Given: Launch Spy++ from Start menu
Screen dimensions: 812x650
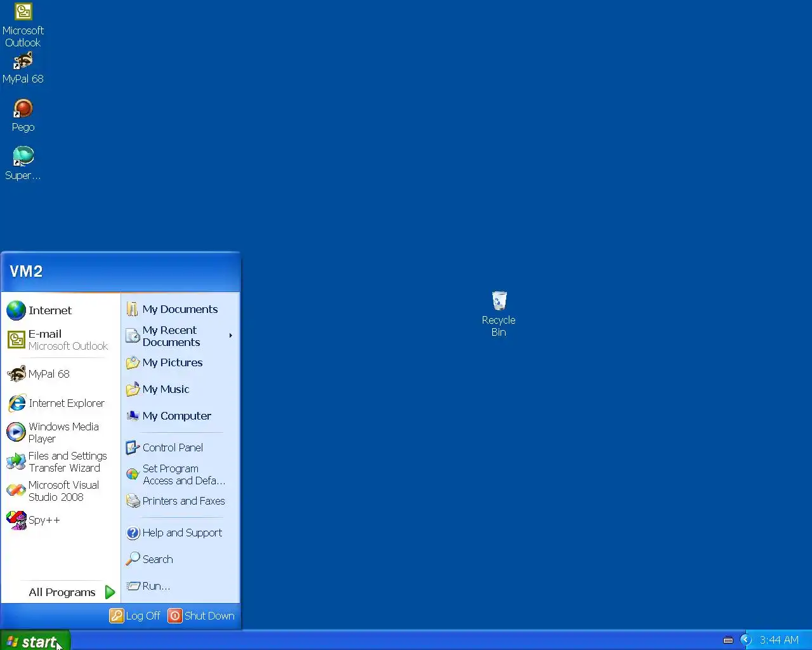Looking at the screenshot, I should click(x=61, y=520).
